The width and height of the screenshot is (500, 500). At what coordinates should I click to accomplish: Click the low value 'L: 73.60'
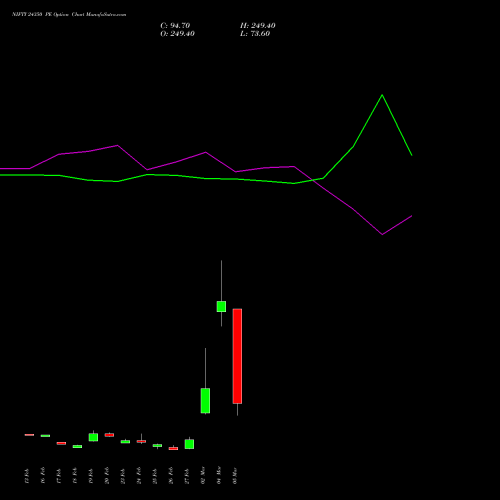(255, 34)
